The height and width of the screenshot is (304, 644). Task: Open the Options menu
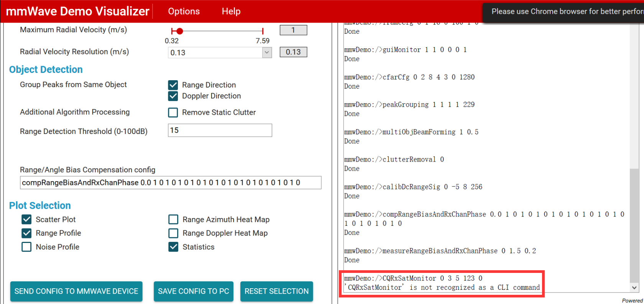pos(184,12)
